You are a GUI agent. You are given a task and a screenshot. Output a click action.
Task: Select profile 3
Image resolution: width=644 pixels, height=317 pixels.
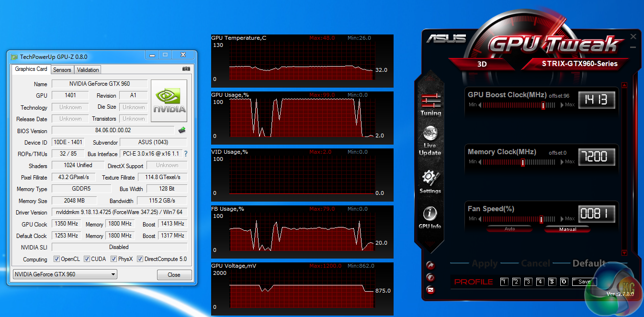[528, 282]
